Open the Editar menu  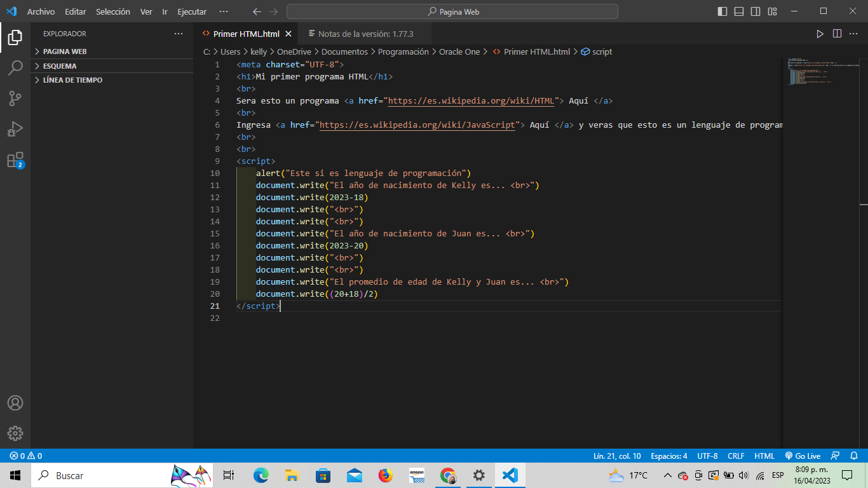pyautogui.click(x=75, y=11)
